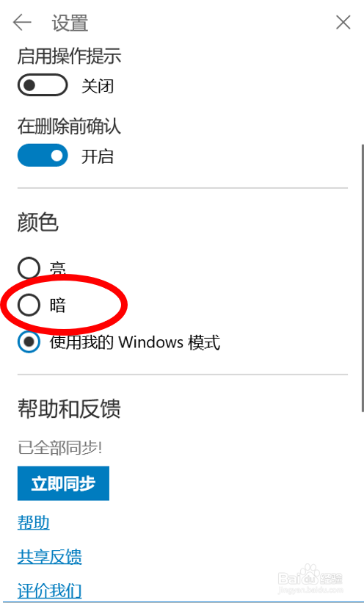Open the 共享反馈 link
Screen dimensions: 364x603
[50, 557]
